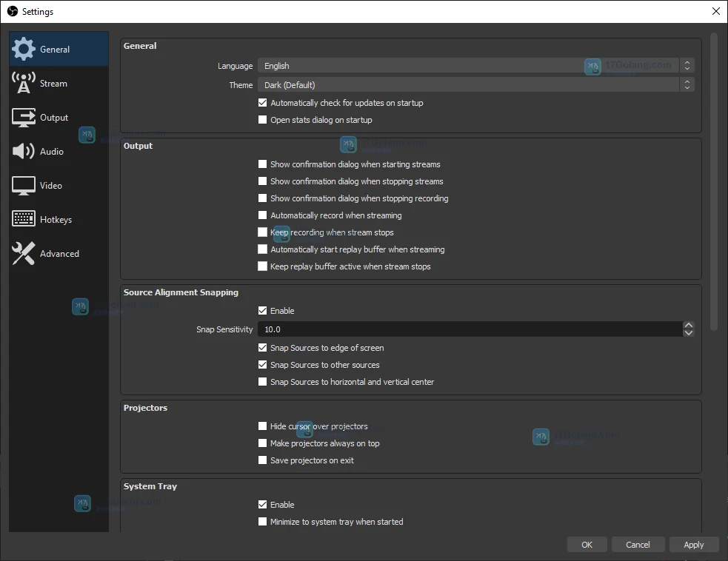Click the Theme combo box arrows

click(x=687, y=84)
